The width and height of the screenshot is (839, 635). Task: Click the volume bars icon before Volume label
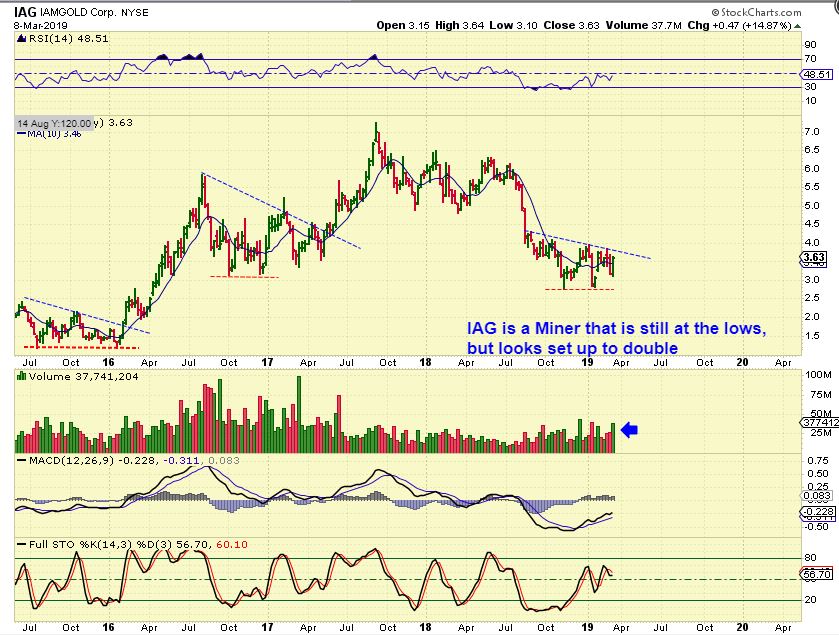pyautogui.click(x=21, y=376)
